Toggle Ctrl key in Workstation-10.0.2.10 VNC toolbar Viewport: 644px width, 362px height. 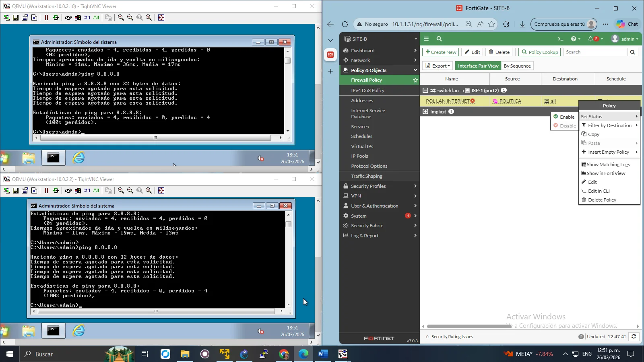[87, 18]
